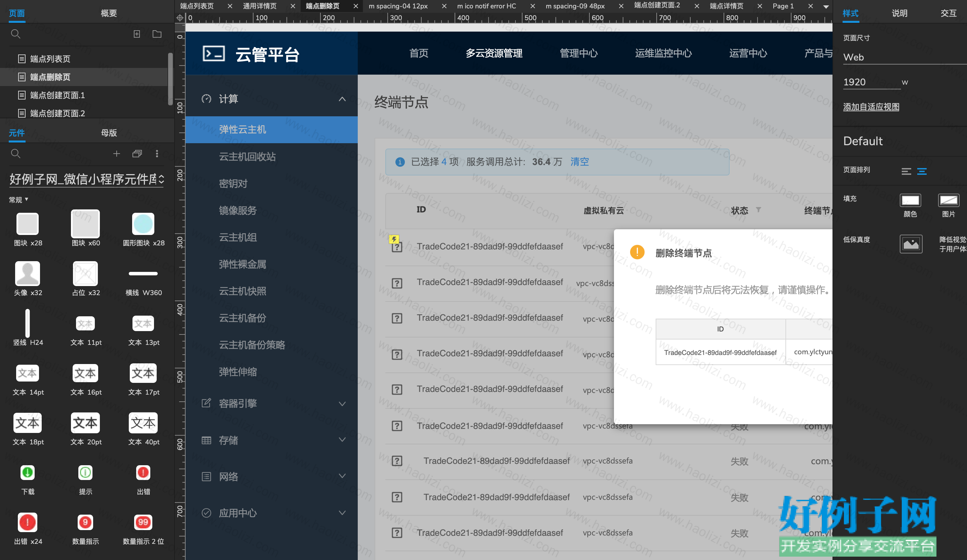
Task: Select the 竖线 H24 vertical line widget
Action: click(28, 323)
